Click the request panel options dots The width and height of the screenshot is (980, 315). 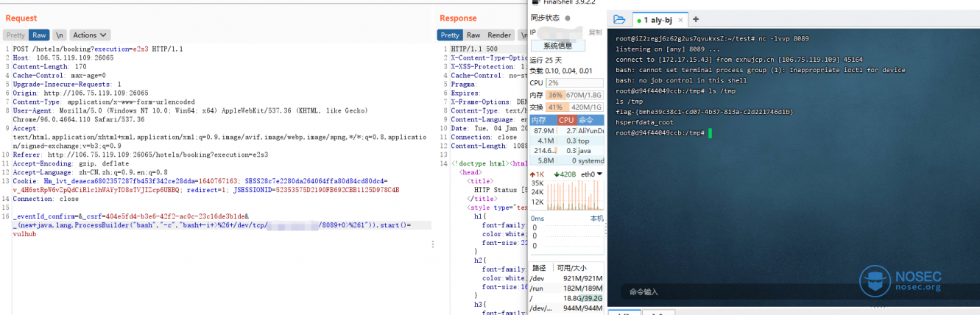pos(432,244)
